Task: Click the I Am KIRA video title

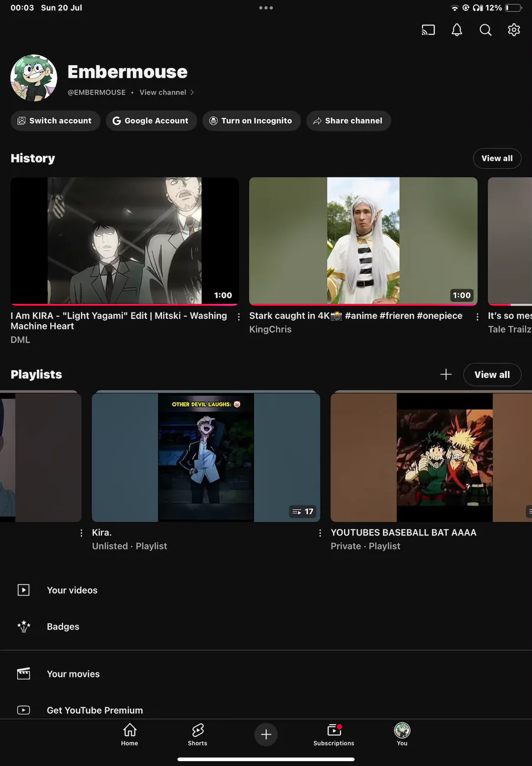Action: coord(119,321)
